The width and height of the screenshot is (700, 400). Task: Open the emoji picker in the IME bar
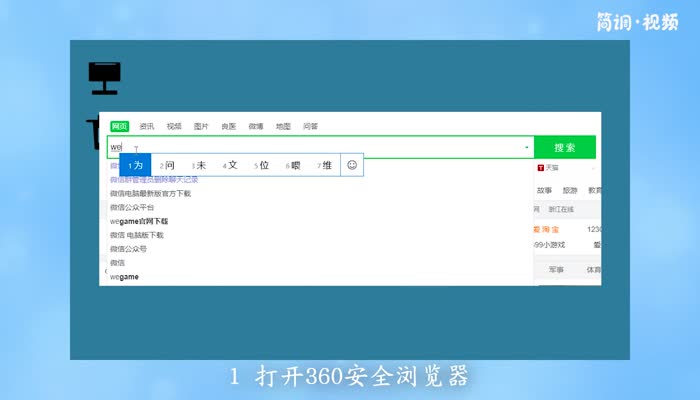pyautogui.click(x=351, y=165)
